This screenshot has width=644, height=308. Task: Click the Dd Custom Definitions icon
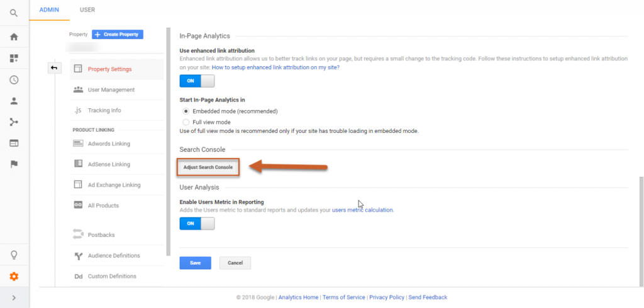coord(78,277)
